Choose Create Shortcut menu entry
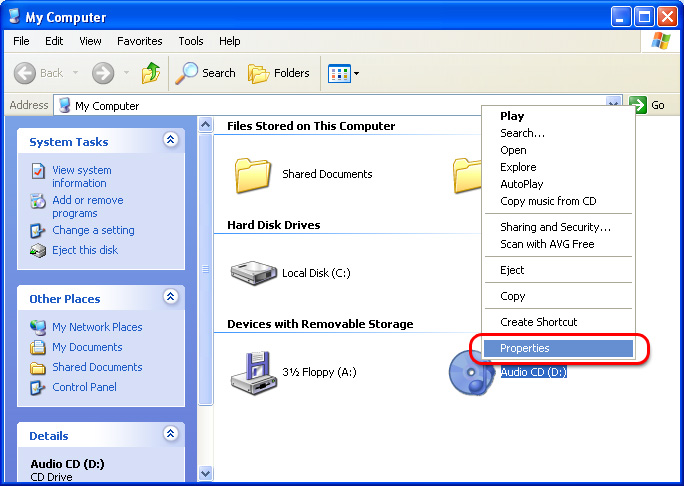The image size is (684, 486). (x=558, y=322)
